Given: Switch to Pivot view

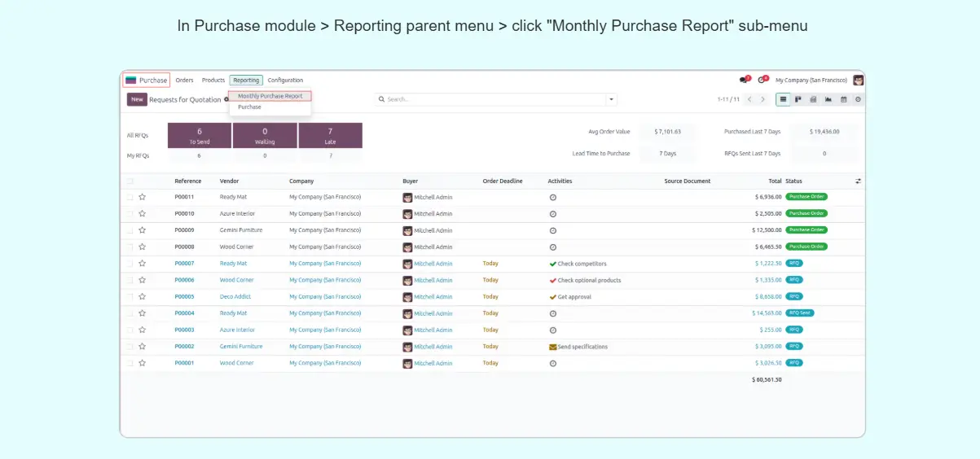Looking at the screenshot, I should [x=813, y=99].
